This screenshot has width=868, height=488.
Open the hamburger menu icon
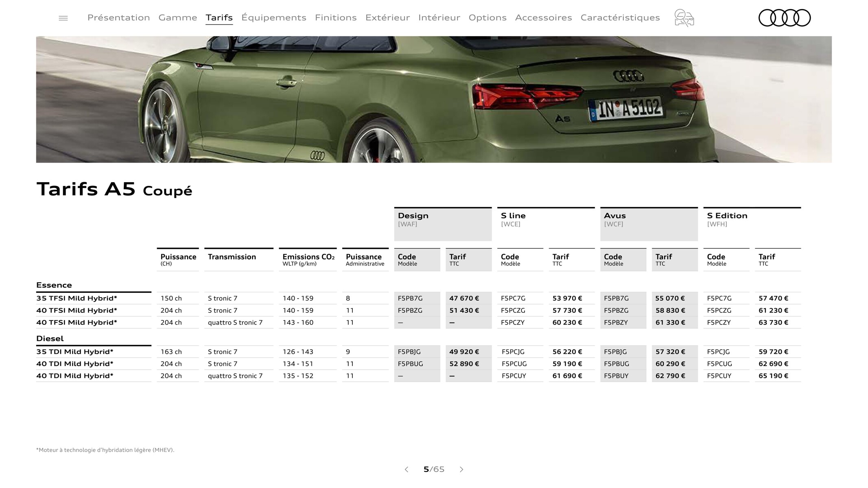[63, 18]
